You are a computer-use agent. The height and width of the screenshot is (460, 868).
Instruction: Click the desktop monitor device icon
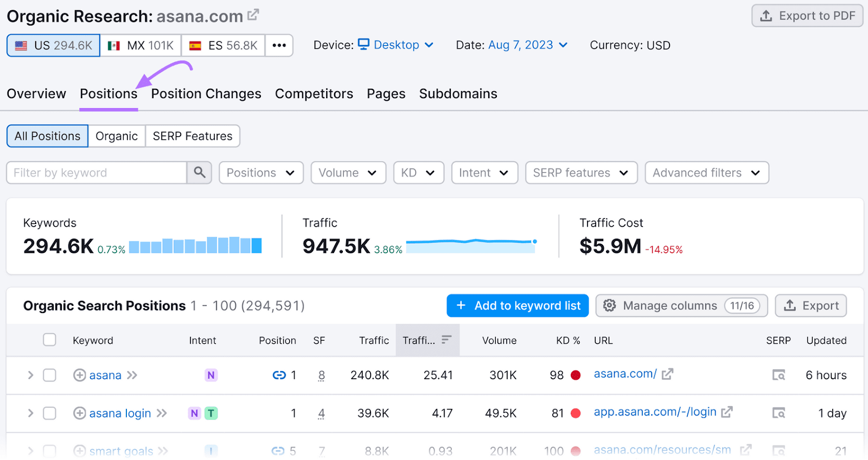363,44
